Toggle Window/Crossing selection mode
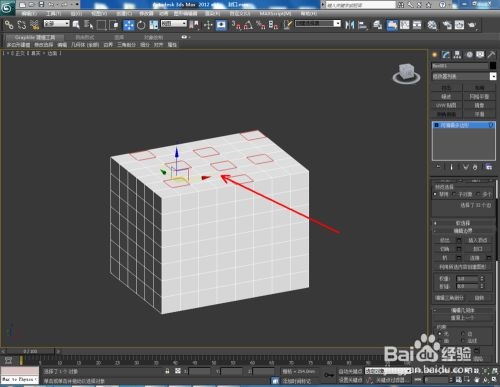This screenshot has height=387, width=500. 114,25
